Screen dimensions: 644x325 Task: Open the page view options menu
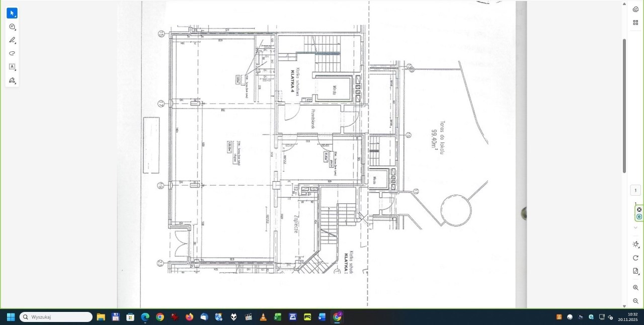click(x=635, y=271)
